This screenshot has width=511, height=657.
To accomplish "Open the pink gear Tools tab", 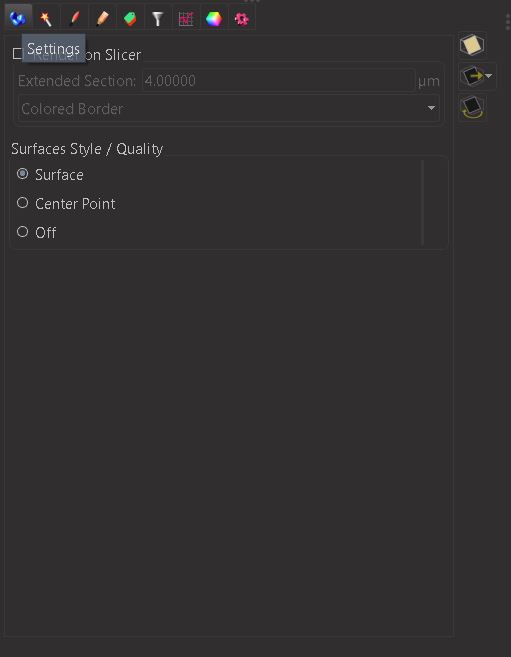I will (242, 18).
